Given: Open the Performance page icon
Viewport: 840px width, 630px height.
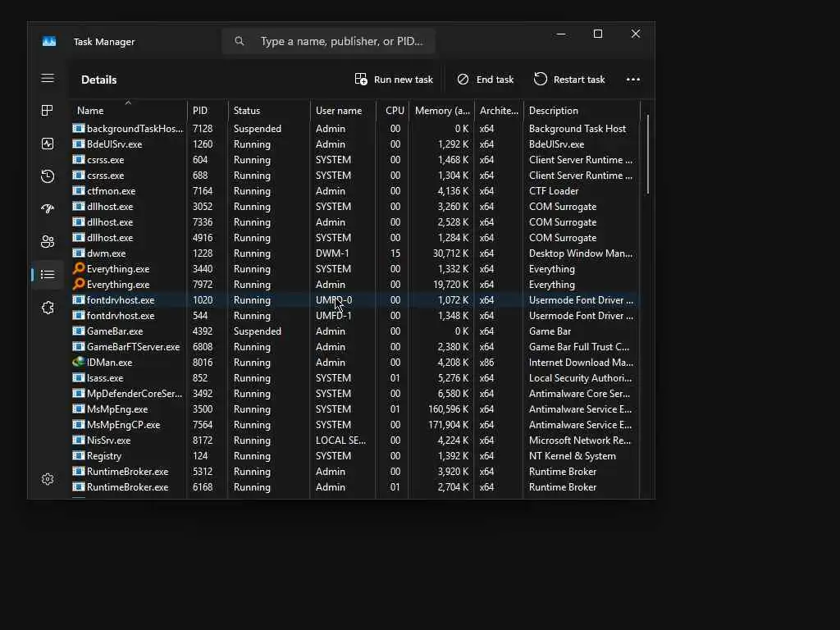Looking at the screenshot, I should point(47,144).
